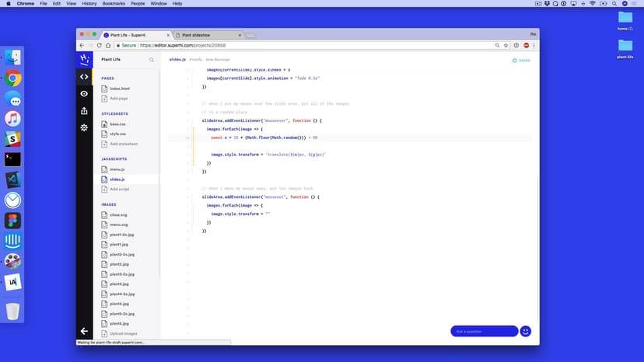Screen dimensions: 644x362
Task: Click the publish/share icon in sidebar
Action: click(84, 110)
